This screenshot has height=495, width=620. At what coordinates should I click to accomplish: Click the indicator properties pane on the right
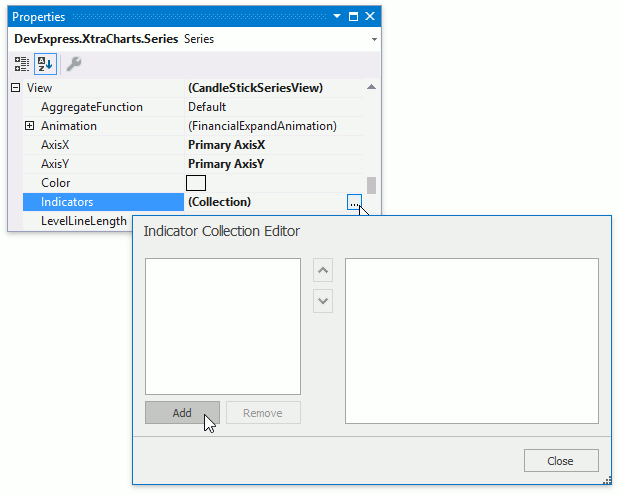472,341
